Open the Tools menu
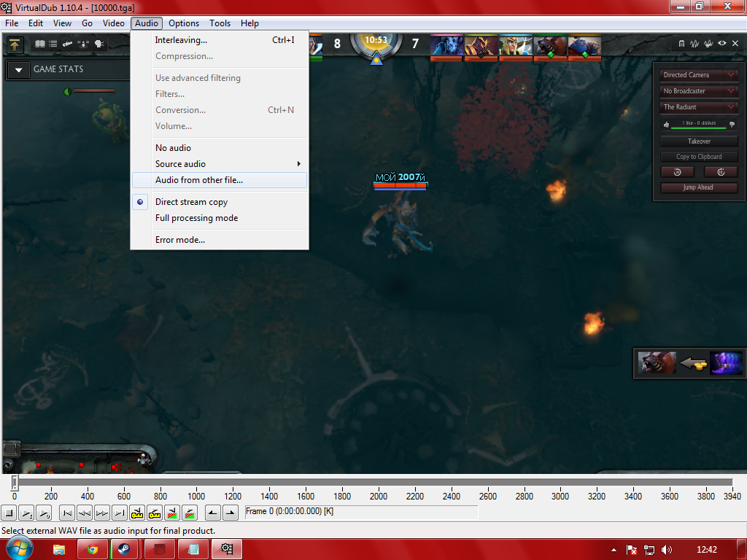747x560 pixels. [x=220, y=23]
